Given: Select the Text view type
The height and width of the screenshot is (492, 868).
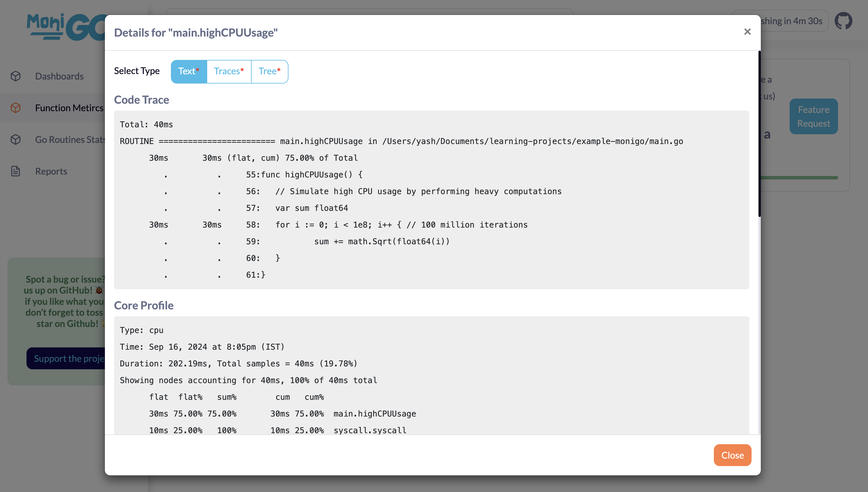Looking at the screenshot, I should pos(188,71).
